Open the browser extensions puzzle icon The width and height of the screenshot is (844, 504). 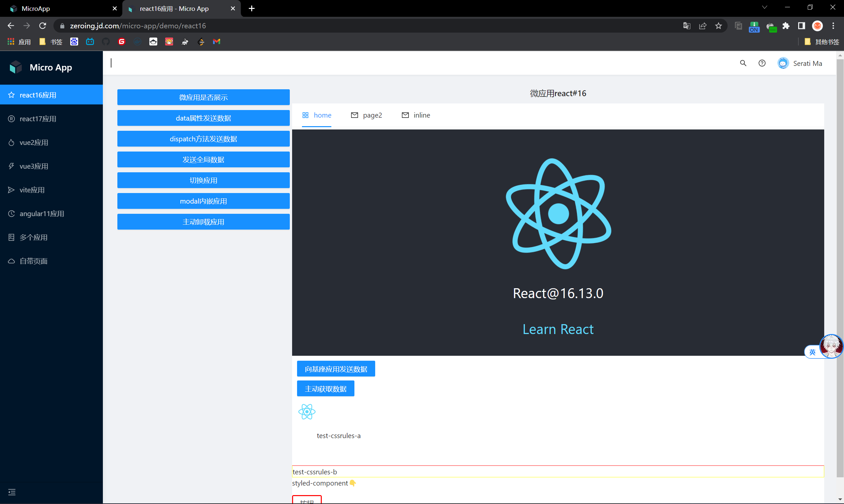pyautogui.click(x=786, y=26)
